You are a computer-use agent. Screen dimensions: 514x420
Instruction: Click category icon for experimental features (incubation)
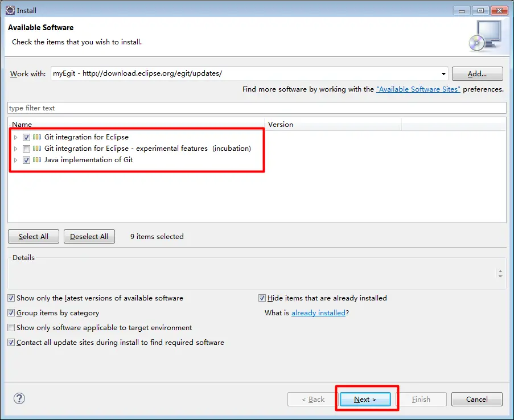click(37, 149)
